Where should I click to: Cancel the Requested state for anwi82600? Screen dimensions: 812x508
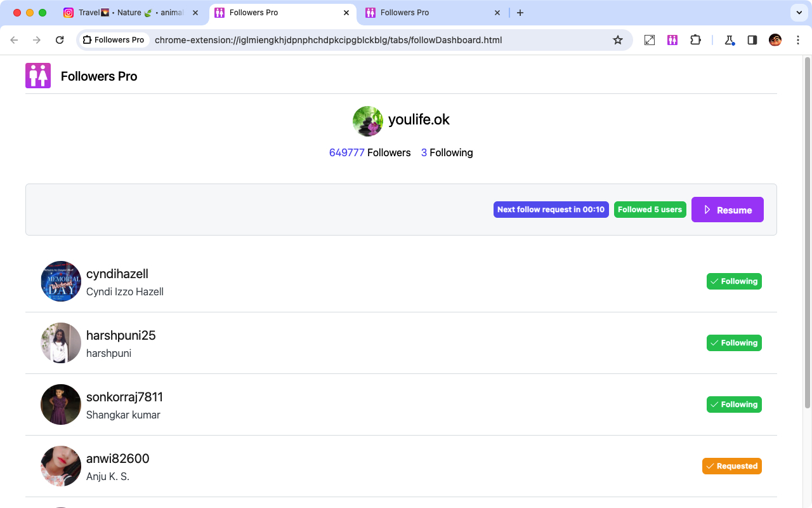point(731,465)
